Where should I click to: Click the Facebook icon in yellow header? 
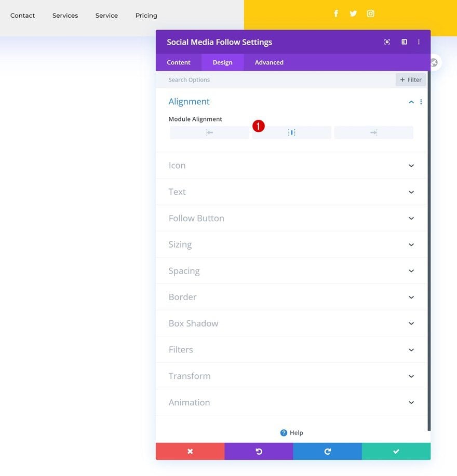[x=336, y=13]
